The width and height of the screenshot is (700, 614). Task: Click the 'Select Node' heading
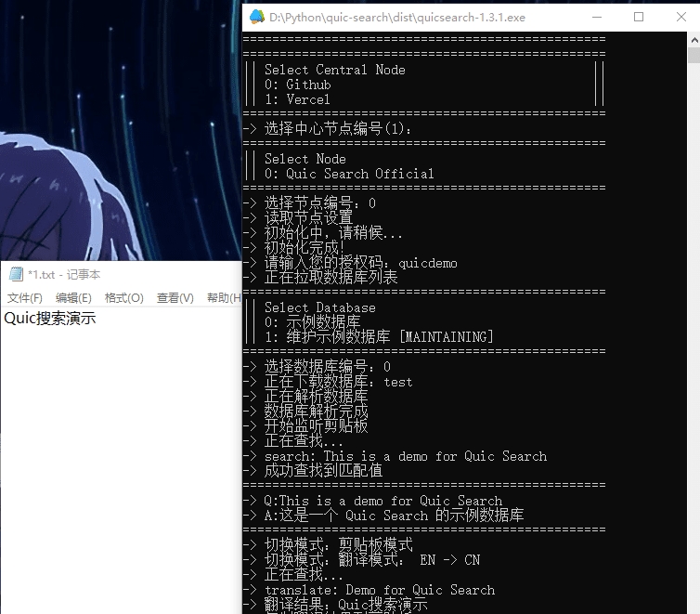click(305, 159)
